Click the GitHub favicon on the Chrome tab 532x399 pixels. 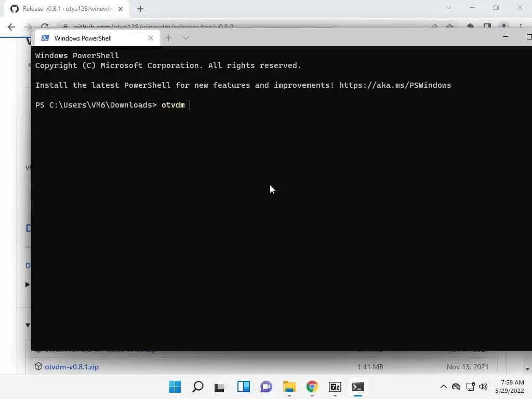pyautogui.click(x=15, y=9)
